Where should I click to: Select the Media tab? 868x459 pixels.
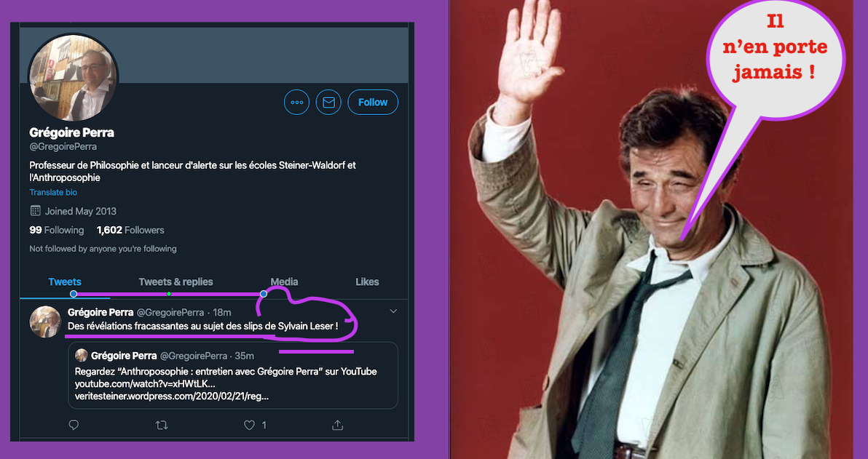click(284, 282)
